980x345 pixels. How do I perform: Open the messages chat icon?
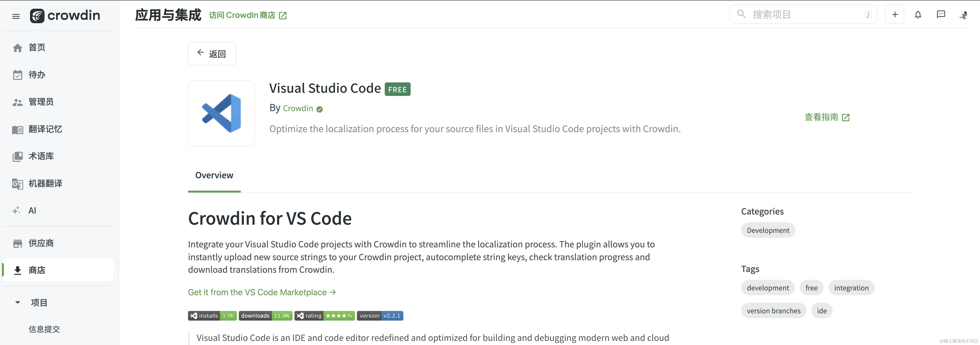pos(940,15)
